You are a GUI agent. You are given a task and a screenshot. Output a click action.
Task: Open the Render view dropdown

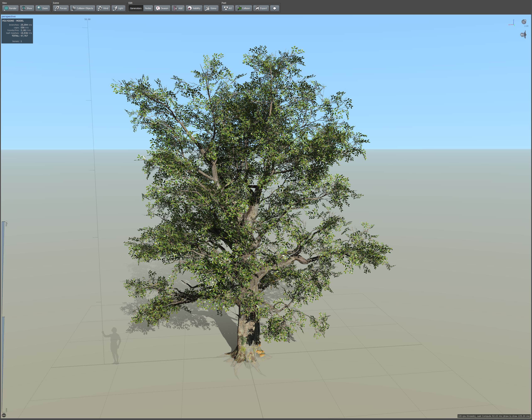tap(10, 8)
